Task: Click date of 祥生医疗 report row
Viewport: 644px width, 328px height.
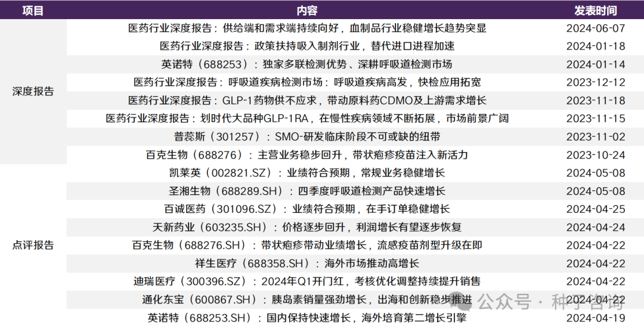Action: pyautogui.click(x=596, y=263)
